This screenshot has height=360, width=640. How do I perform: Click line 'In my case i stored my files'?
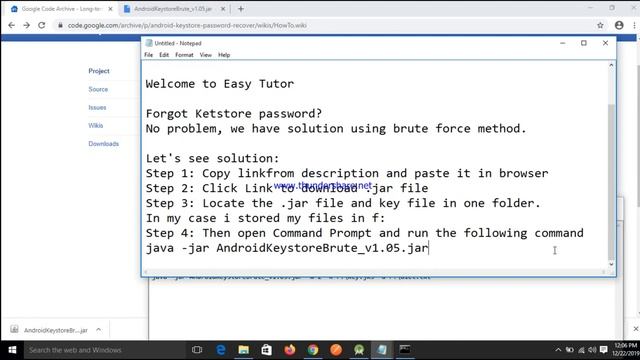click(x=265, y=218)
